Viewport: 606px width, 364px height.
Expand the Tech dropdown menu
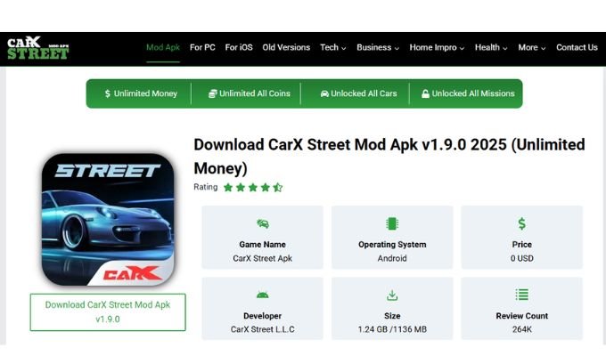click(x=334, y=48)
